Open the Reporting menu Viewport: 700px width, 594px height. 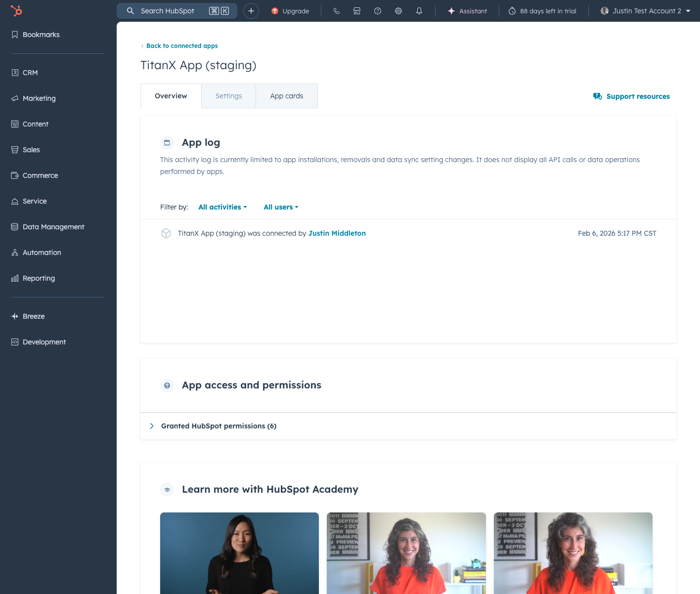pos(33,278)
